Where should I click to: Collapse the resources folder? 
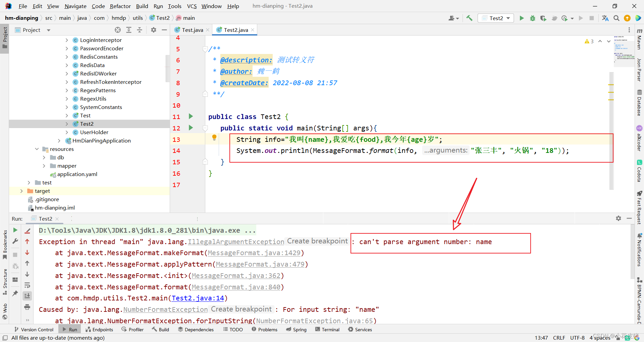tap(37, 149)
